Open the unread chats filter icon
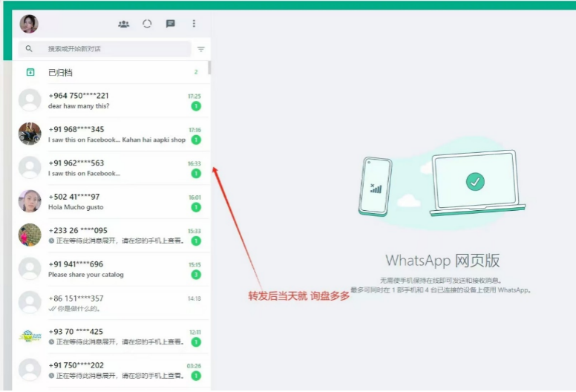 [201, 49]
